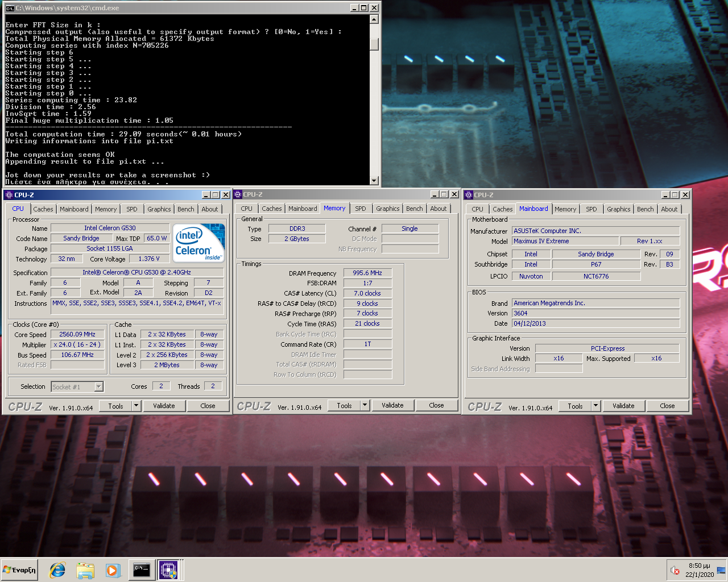The height and width of the screenshot is (582, 728).
Task: Open the Start menu (Έναρξη)
Action: coord(19,570)
